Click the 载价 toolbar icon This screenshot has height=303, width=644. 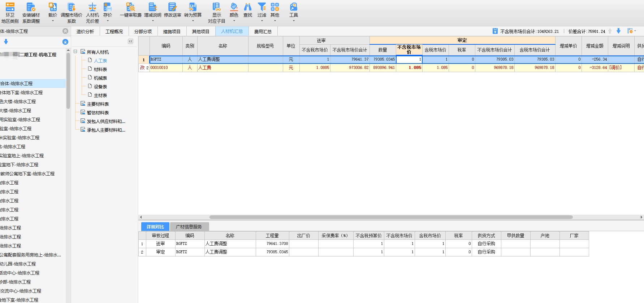click(53, 6)
